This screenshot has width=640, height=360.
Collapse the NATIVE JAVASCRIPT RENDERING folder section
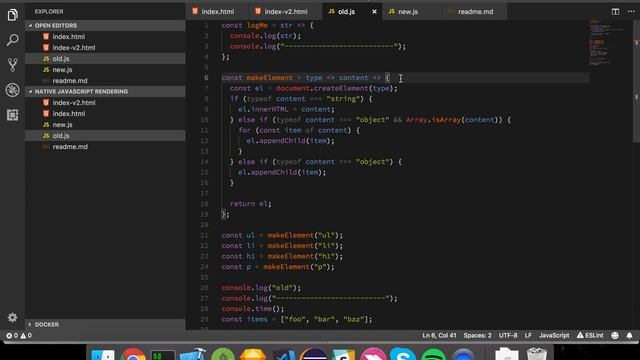coord(105,91)
